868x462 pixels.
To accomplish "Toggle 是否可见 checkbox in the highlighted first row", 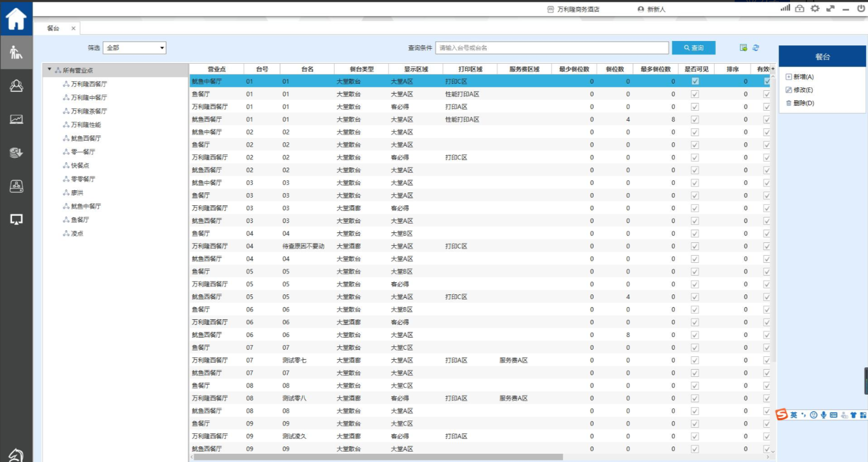I will click(x=695, y=81).
